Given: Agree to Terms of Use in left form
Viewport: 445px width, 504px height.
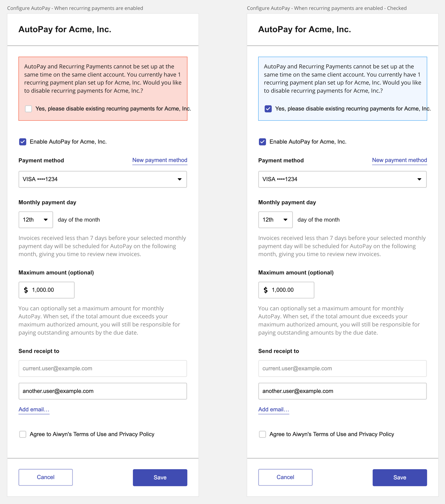Looking at the screenshot, I should pyautogui.click(x=23, y=434).
